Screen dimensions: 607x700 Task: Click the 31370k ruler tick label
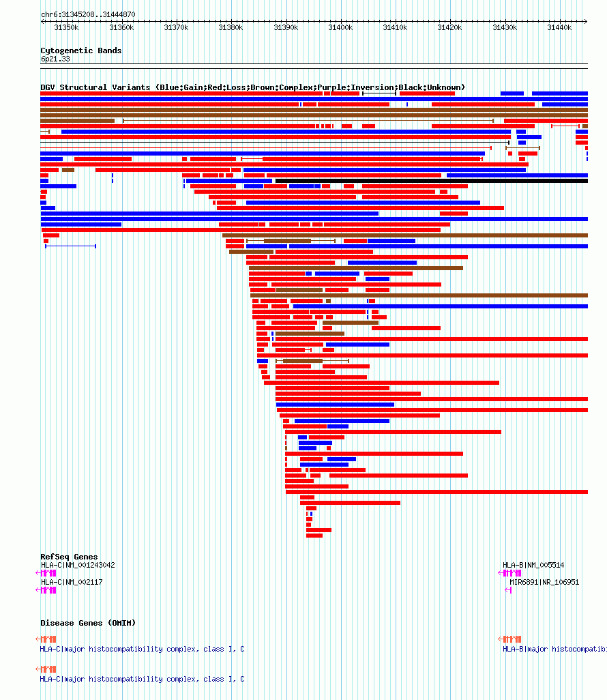coord(176,28)
